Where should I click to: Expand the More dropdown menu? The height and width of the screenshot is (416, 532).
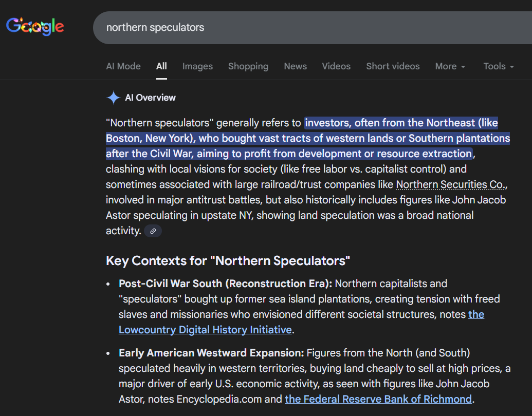pos(450,66)
